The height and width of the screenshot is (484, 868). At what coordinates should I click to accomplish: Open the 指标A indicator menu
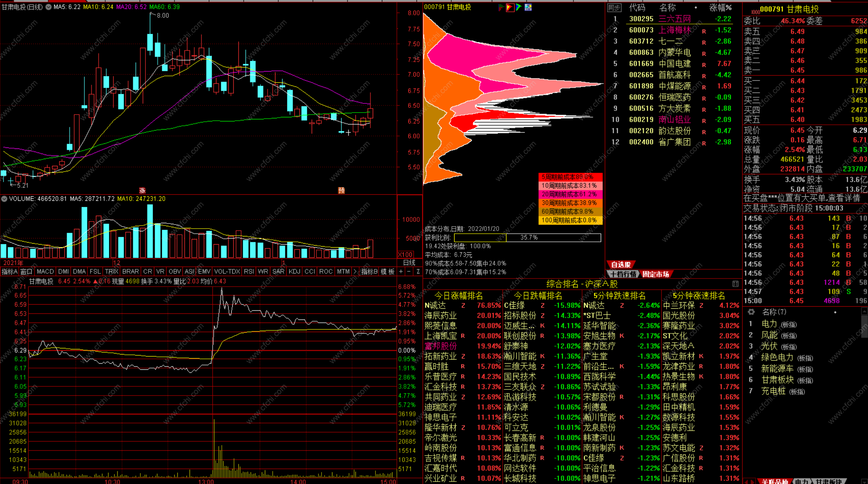(9, 272)
